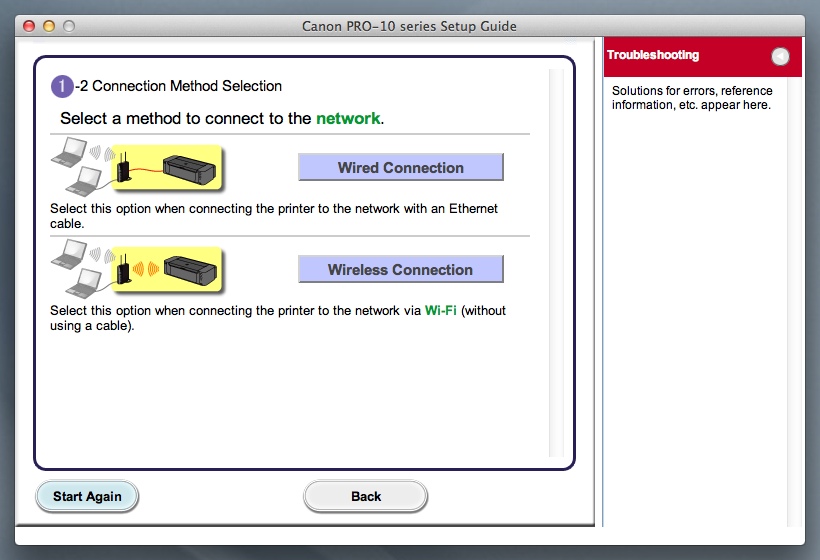Select the Wireless Connection method
The image size is (820, 560).
[x=400, y=270]
